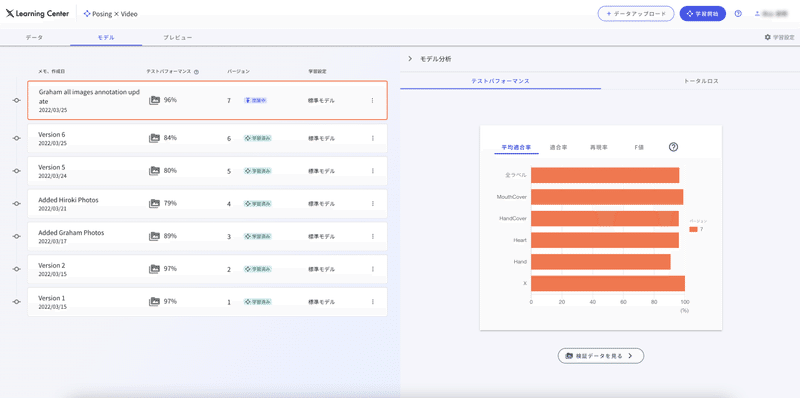
Task: Click the データアップロード button
Action: pos(636,14)
